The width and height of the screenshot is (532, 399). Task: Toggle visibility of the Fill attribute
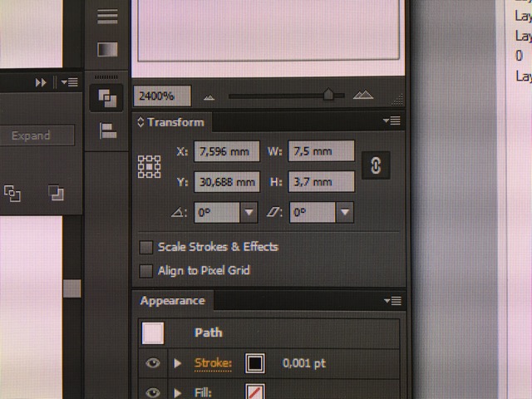tap(153, 392)
